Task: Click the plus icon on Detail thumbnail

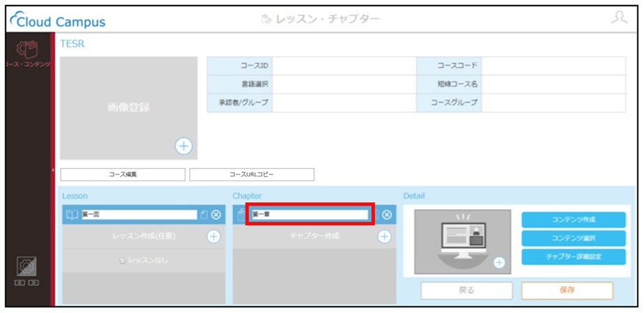Action: pyautogui.click(x=499, y=263)
